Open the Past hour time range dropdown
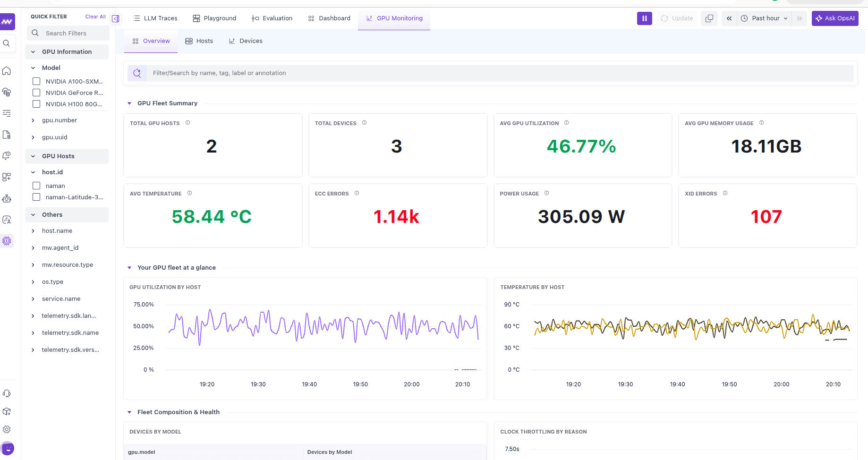 [765, 18]
